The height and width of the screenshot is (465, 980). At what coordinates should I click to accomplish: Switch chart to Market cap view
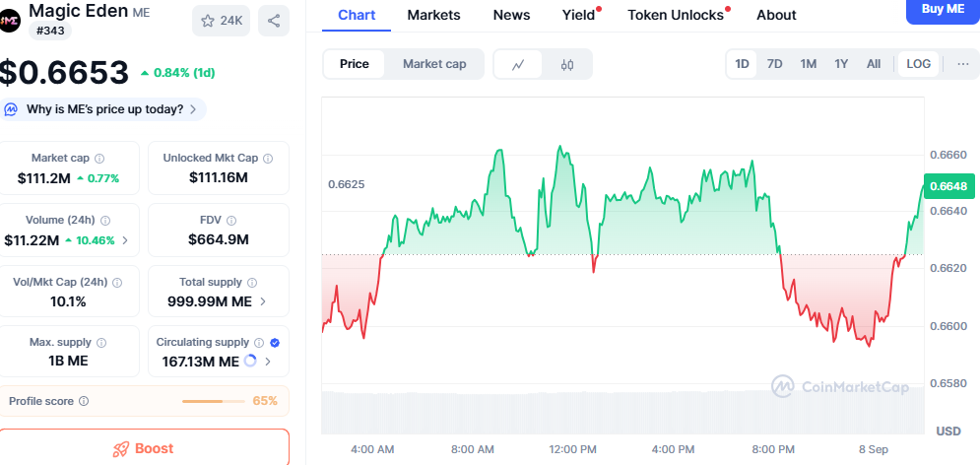[434, 64]
